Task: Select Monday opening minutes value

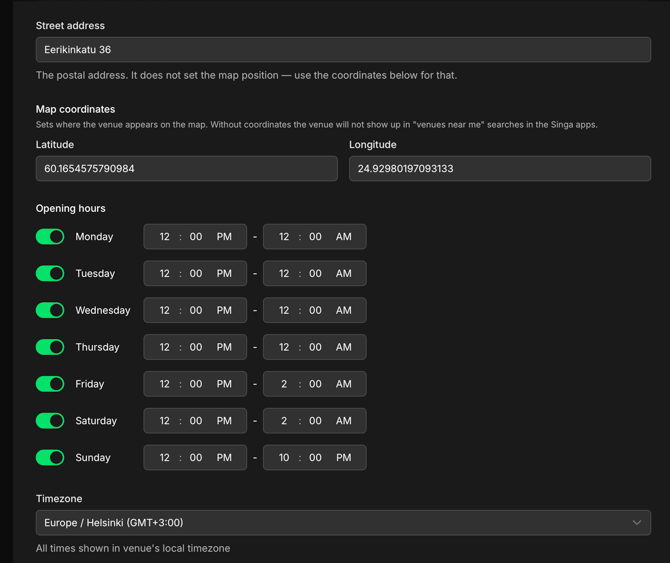Action: coord(196,237)
